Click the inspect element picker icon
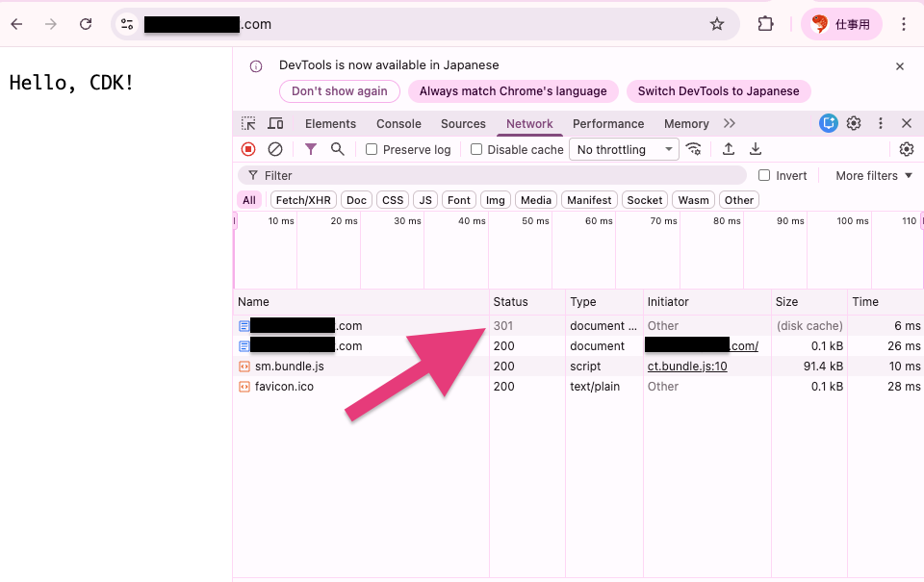The image size is (924, 582). pyautogui.click(x=248, y=123)
